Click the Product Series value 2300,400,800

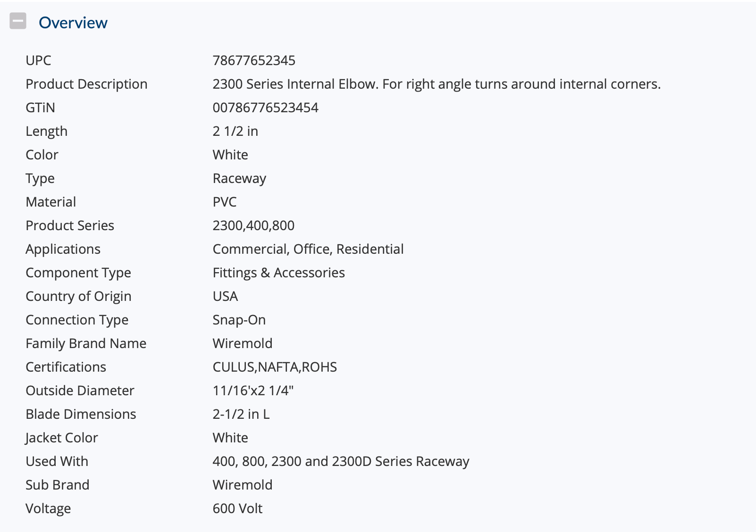(x=253, y=225)
